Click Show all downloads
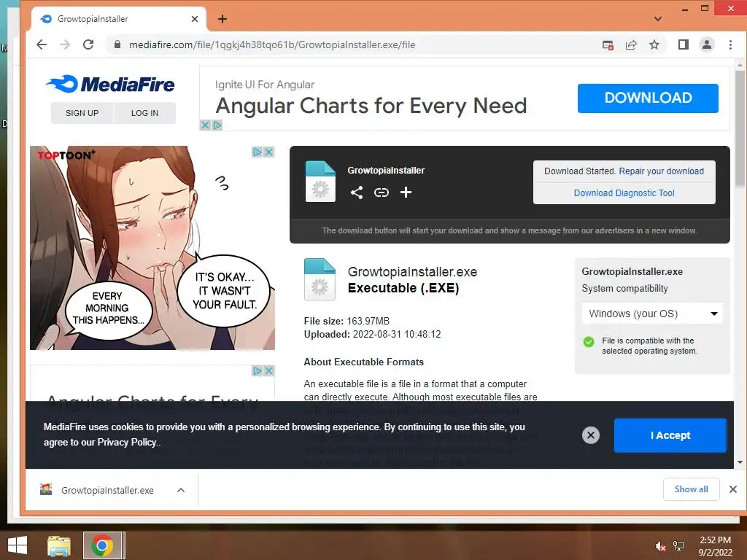This screenshot has width=747, height=560. [x=692, y=489]
